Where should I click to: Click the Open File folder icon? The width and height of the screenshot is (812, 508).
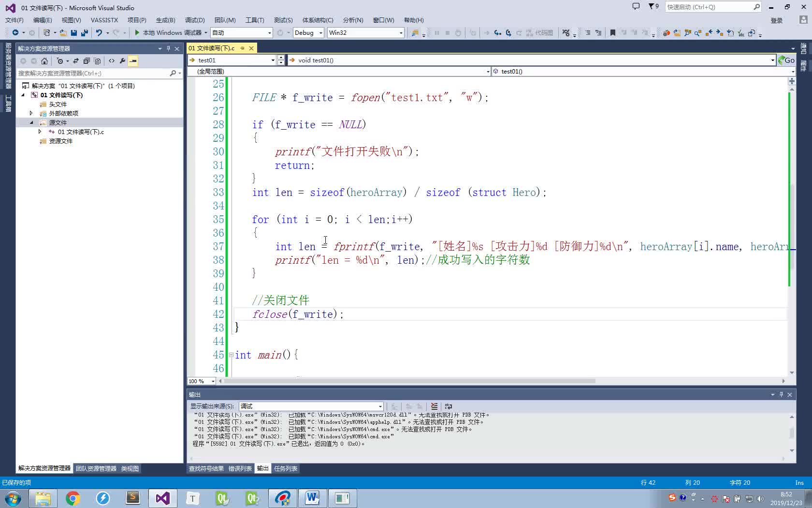pos(63,32)
